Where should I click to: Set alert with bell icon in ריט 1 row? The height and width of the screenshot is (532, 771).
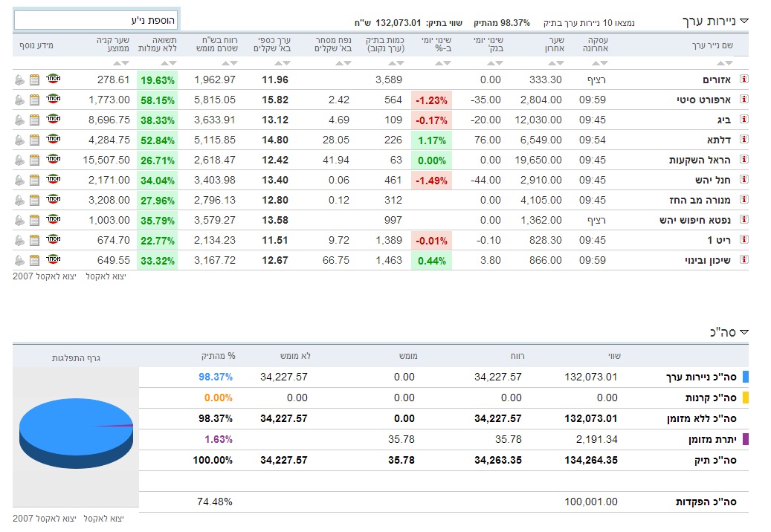point(19,241)
